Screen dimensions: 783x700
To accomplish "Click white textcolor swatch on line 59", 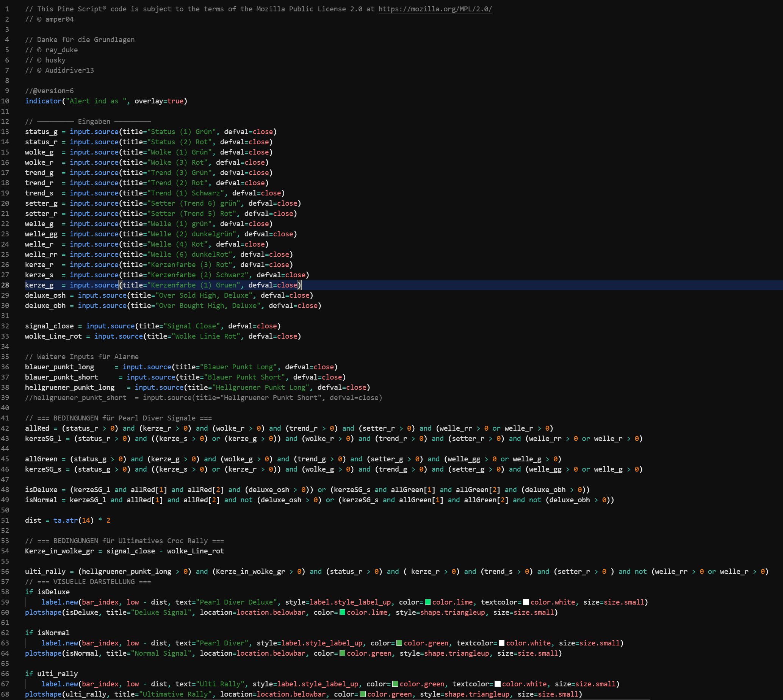I will click(526, 602).
